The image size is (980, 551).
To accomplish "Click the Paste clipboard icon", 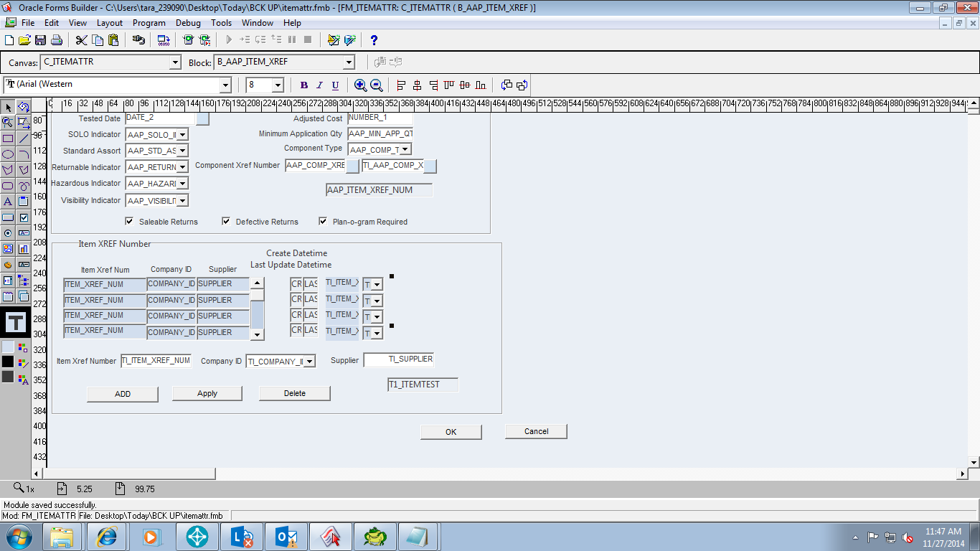I will (113, 40).
